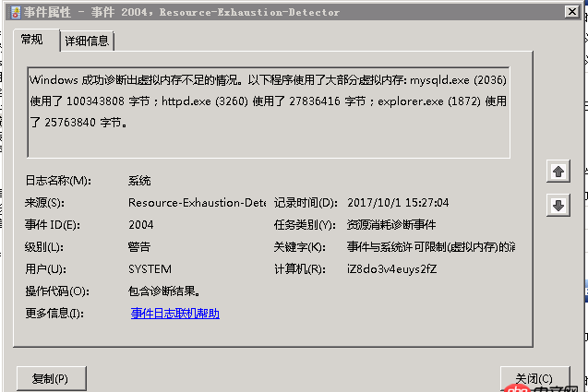Image resolution: width=588 pixels, height=392 pixels.
Task: Select the event ID value 2004
Action: pyautogui.click(x=141, y=225)
